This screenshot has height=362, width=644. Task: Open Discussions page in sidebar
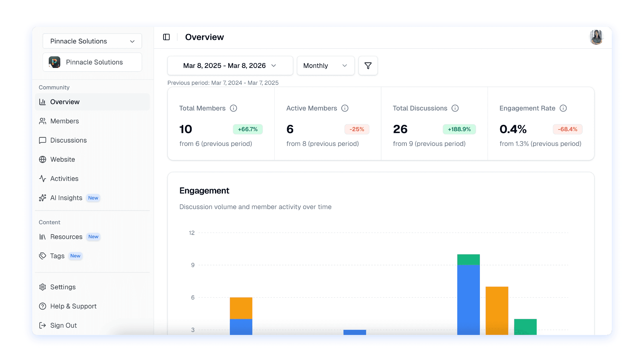click(68, 140)
